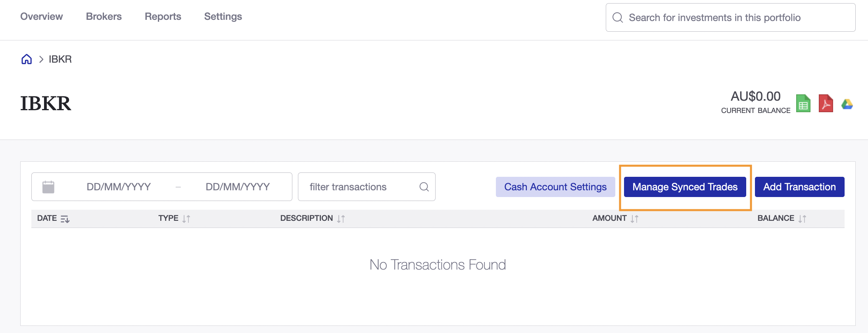Toggle sorting on the Amount column
Viewport: 868px width, 333px height.
(x=635, y=218)
